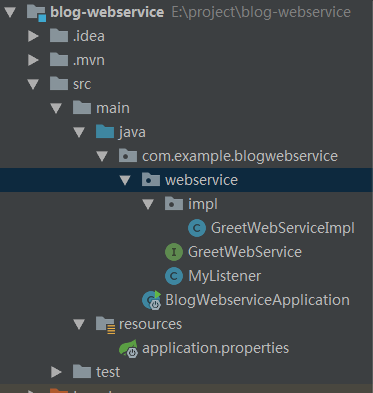Open the BlogWebserviceApplication main class

pyautogui.click(x=257, y=301)
